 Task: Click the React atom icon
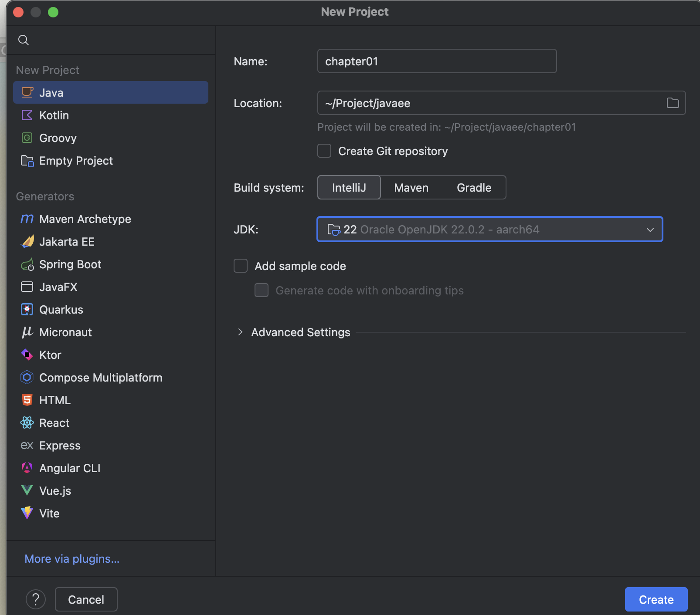pyautogui.click(x=27, y=422)
